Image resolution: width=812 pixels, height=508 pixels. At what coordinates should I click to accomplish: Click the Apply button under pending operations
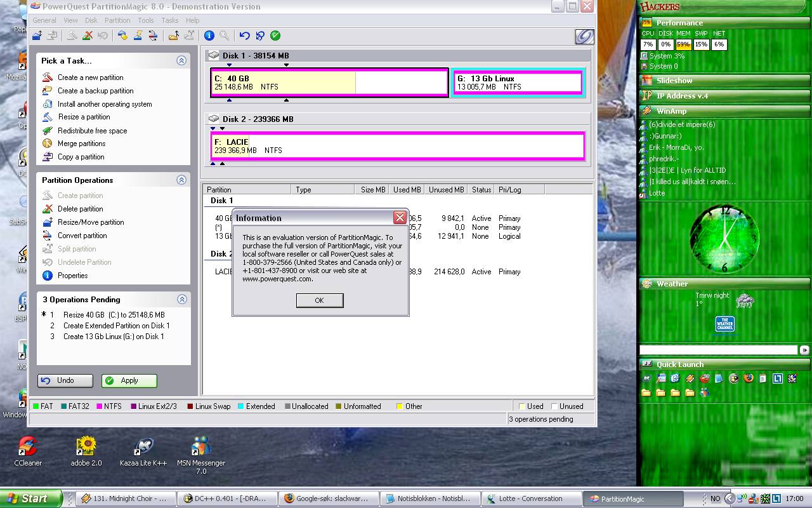[129, 380]
